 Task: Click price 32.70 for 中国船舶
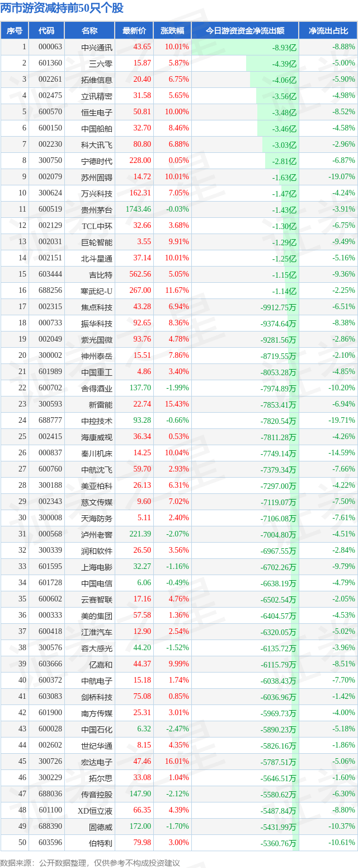(x=142, y=128)
